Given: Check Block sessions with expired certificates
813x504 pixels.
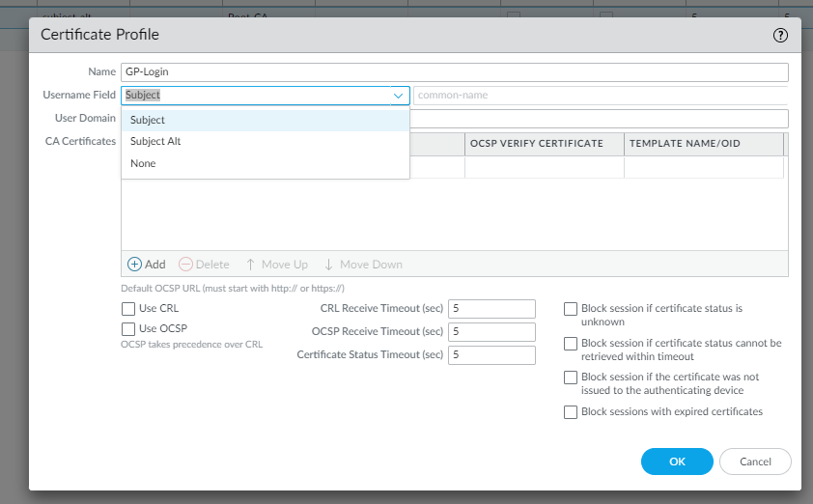Looking at the screenshot, I should [x=571, y=412].
